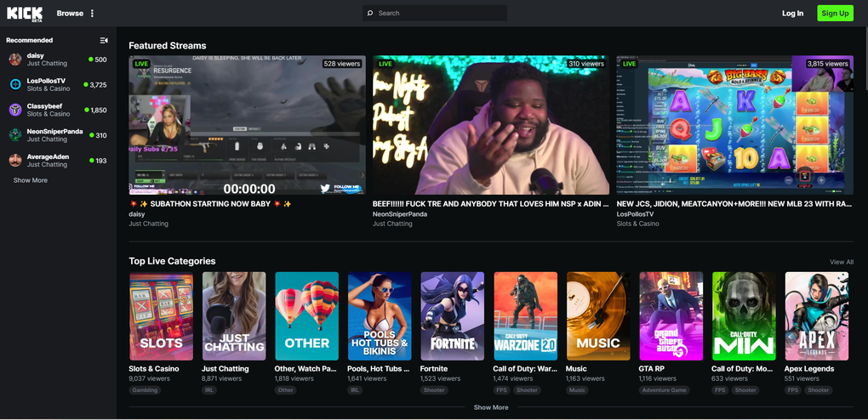The width and height of the screenshot is (868, 420).
Task: Click daisy's avatar in the Recommended list
Action: pyautogui.click(x=15, y=60)
